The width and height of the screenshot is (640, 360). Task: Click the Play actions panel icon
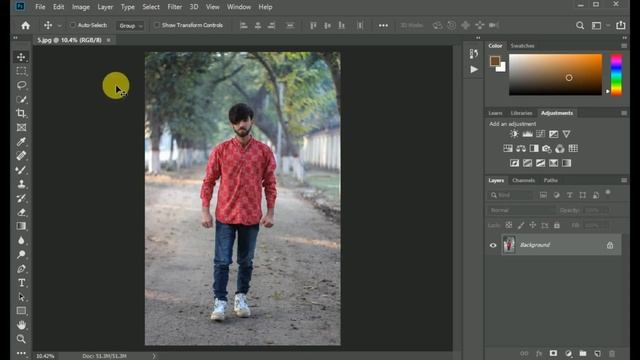click(x=473, y=69)
